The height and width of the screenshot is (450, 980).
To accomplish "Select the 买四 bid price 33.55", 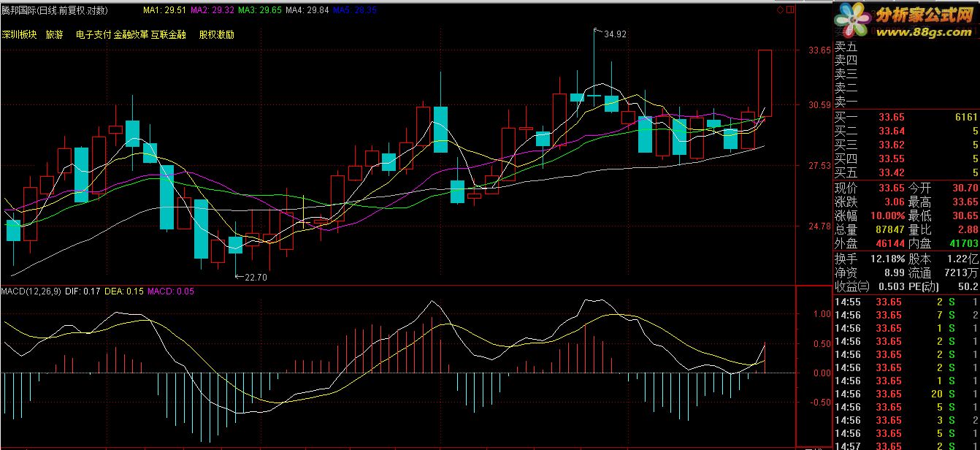I will tap(892, 159).
